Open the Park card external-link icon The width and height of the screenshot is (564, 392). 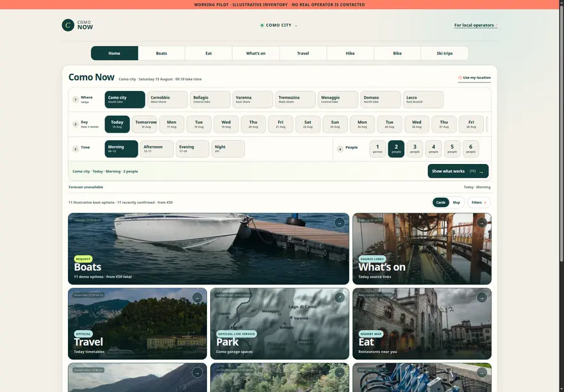(x=339, y=297)
